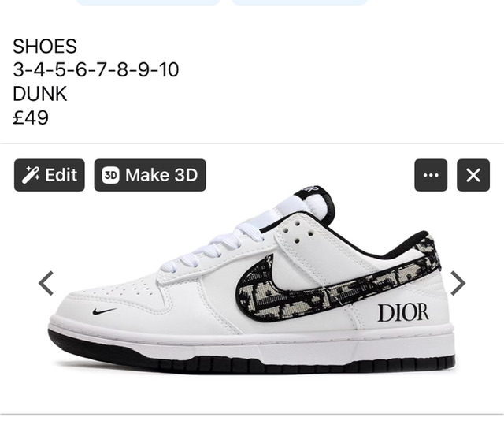This screenshot has width=504, height=432.
Task: Click the 3D badge icon
Action: [x=110, y=175]
